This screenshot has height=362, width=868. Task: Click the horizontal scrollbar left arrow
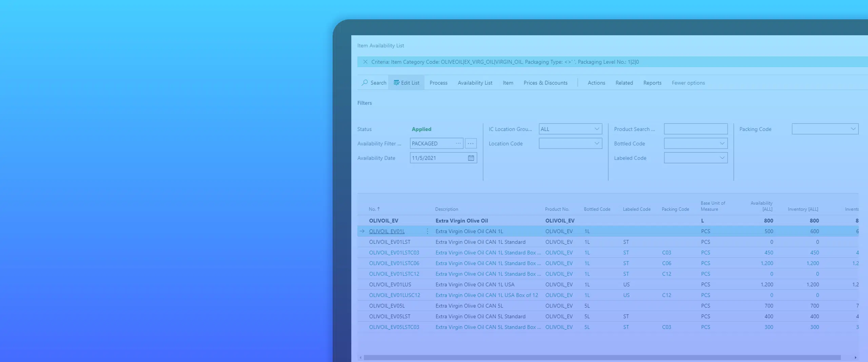(x=360, y=358)
